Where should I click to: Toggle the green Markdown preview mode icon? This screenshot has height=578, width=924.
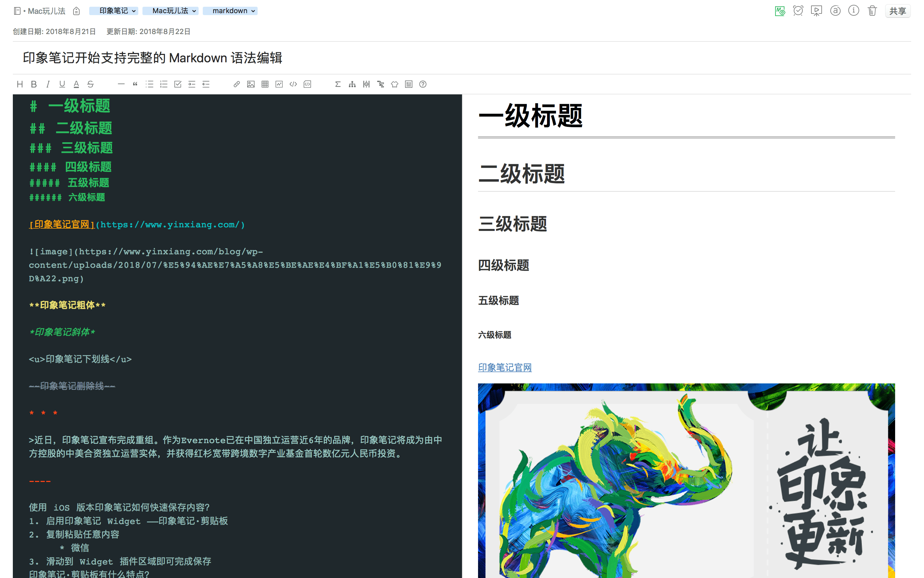click(x=780, y=11)
